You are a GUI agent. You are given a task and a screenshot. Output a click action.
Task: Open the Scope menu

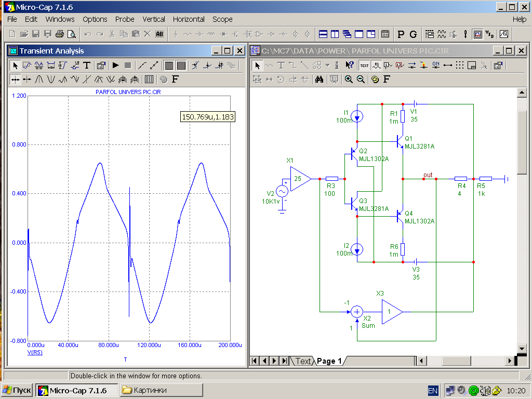(x=222, y=19)
